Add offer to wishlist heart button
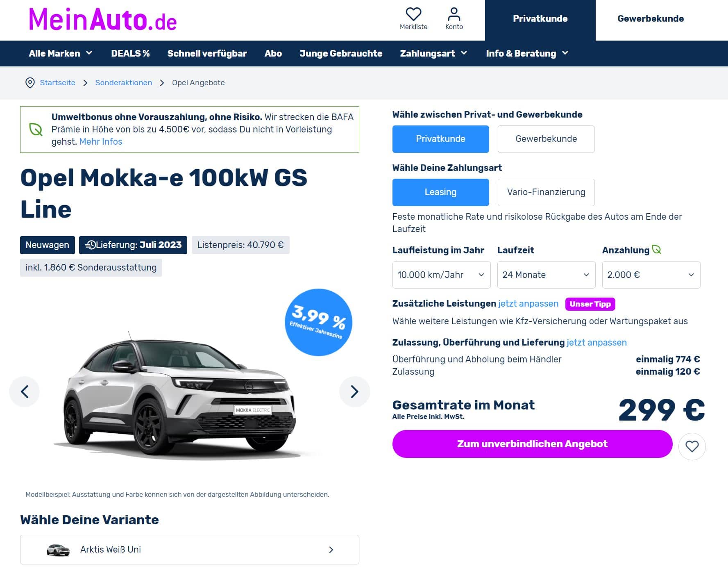Viewport: 728px width, 571px height. coord(692,446)
